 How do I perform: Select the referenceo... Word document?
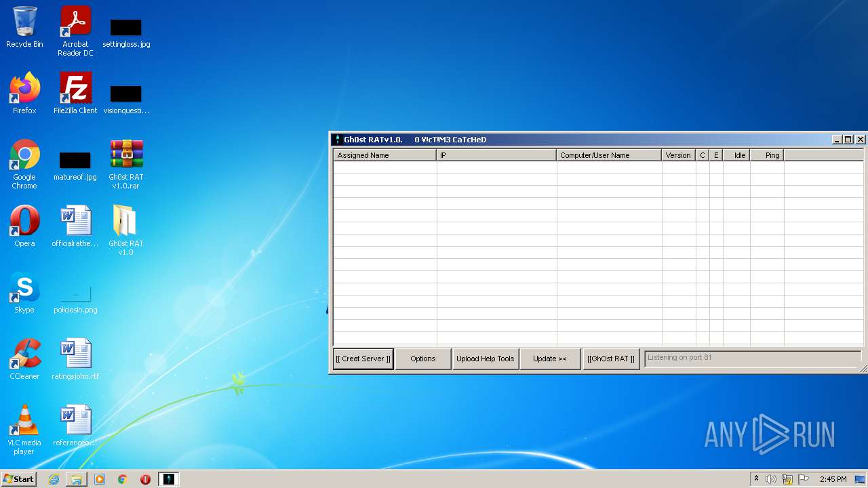pyautogui.click(x=75, y=426)
